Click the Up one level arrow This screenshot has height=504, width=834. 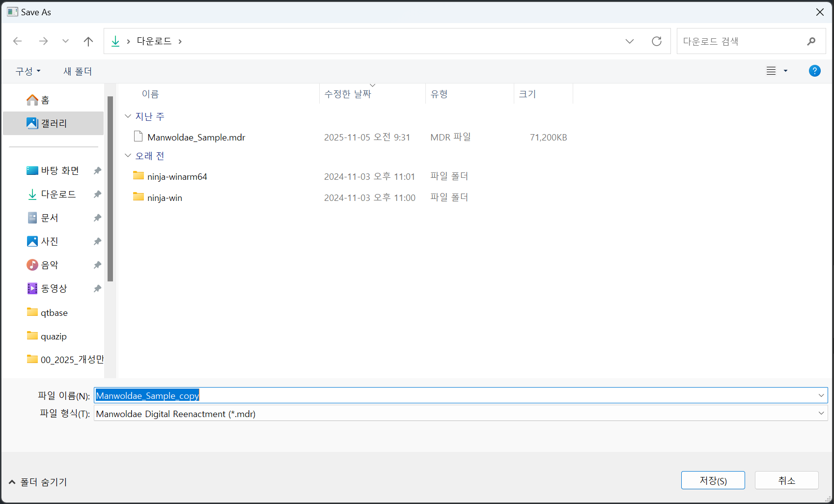point(88,41)
